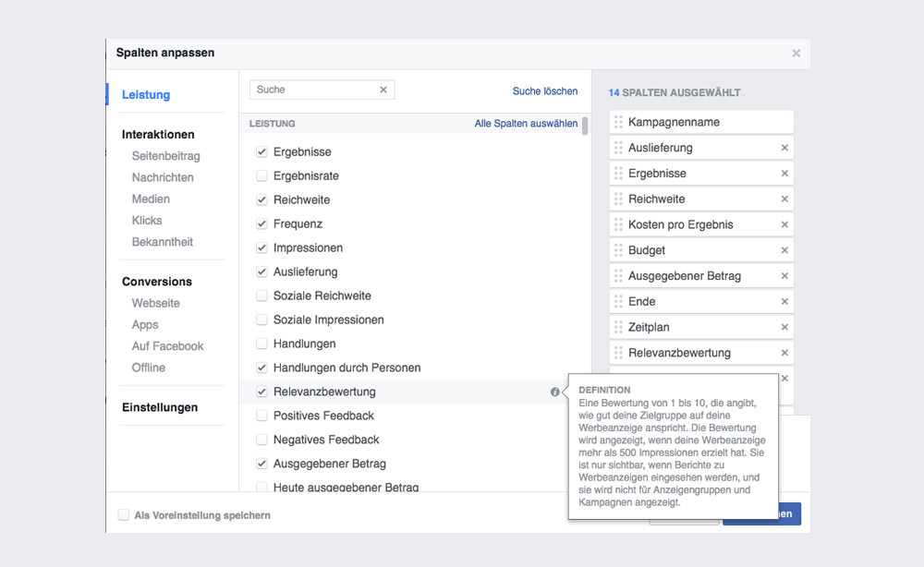The image size is (924, 567).
Task: Enable the Ergebnisrate checkbox
Action: pyautogui.click(x=261, y=175)
